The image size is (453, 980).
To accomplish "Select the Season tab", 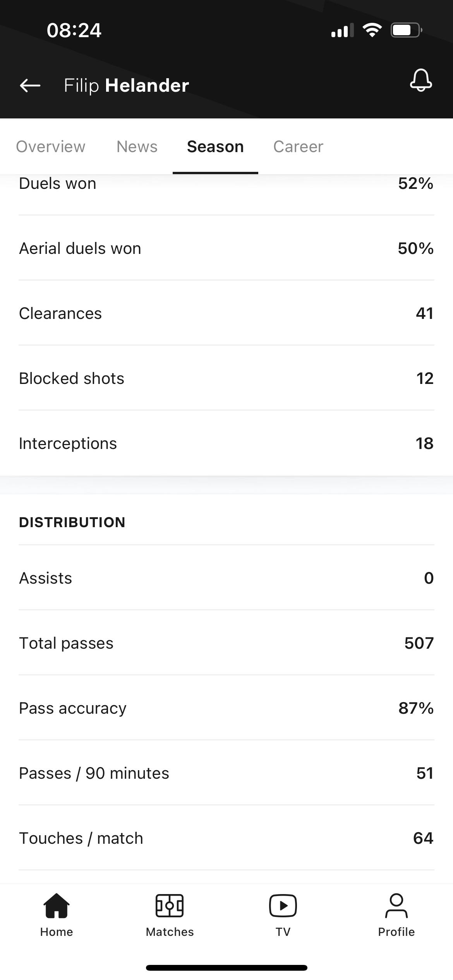I will pyautogui.click(x=215, y=147).
